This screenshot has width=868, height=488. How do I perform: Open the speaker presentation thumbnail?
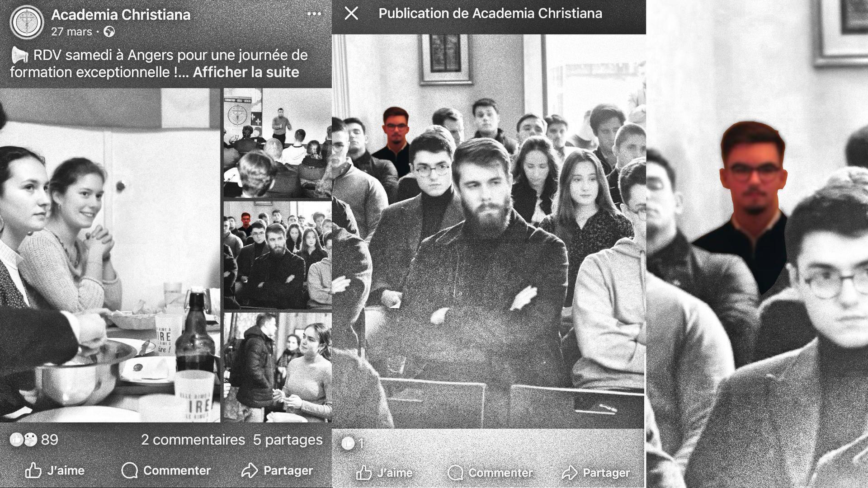[x=277, y=143]
